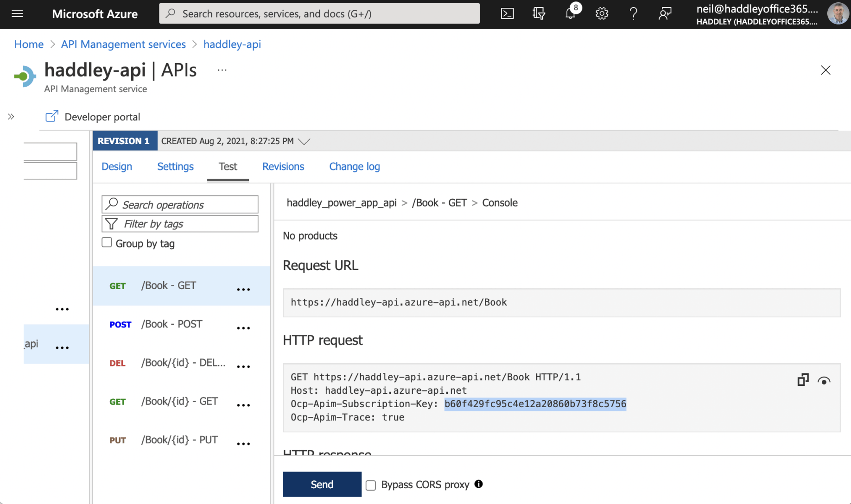The image size is (851, 504).
Task: Expand the collapsed left sidebar menu
Action: click(11, 117)
